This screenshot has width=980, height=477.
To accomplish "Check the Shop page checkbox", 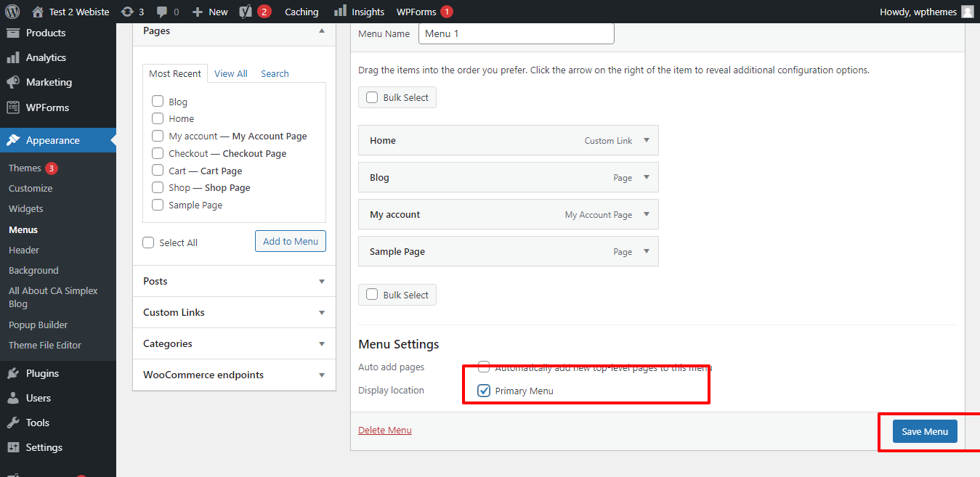I will click(x=158, y=187).
